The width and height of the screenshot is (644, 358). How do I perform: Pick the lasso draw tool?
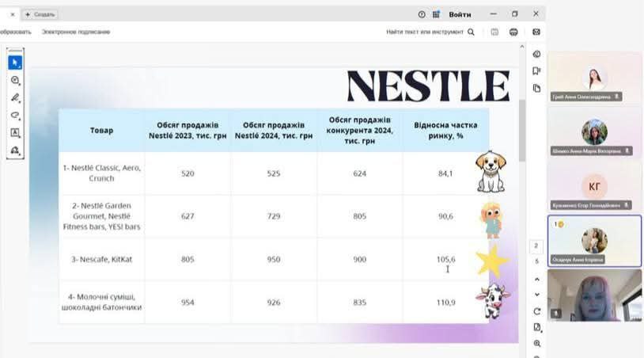pos(15,115)
